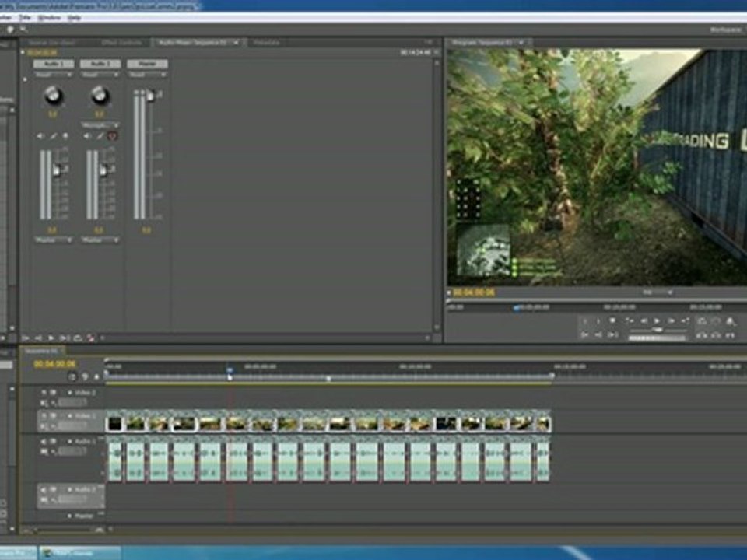Viewport: 747px width, 560px height.
Task: Open Audio 2 automation mode dropdown
Action: coord(100,75)
